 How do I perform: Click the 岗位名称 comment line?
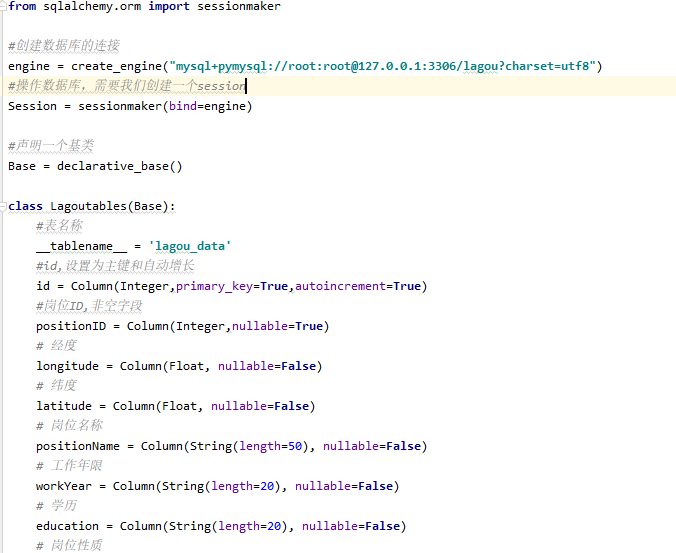tap(69, 426)
